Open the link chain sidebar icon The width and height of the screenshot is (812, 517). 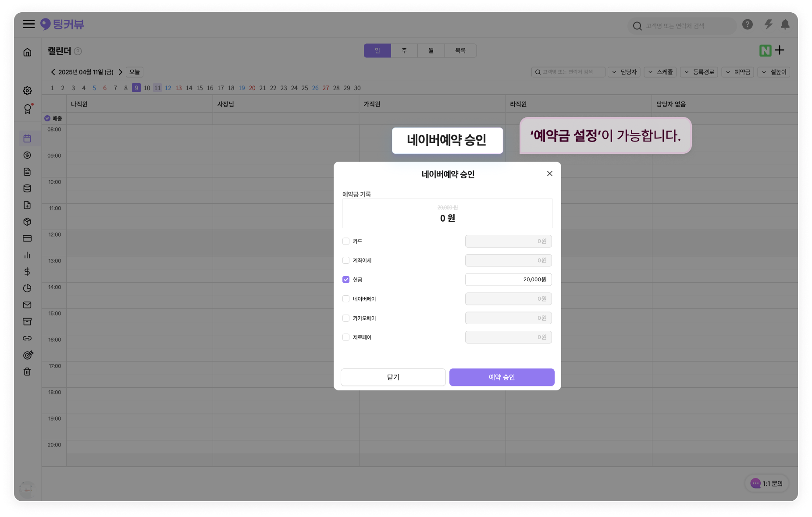click(x=27, y=338)
